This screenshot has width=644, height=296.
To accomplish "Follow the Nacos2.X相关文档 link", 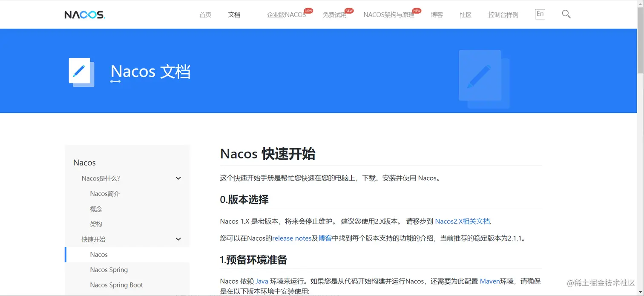I will click(x=463, y=221).
